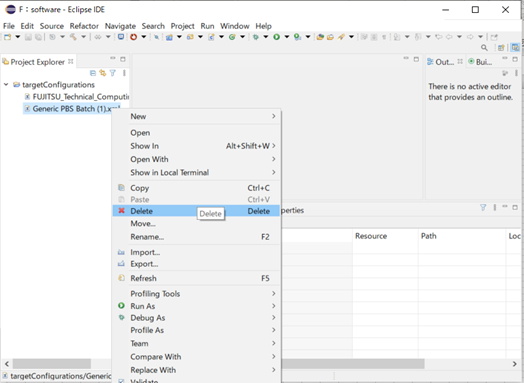Select the C/C++ perspective icon

tap(515, 48)
